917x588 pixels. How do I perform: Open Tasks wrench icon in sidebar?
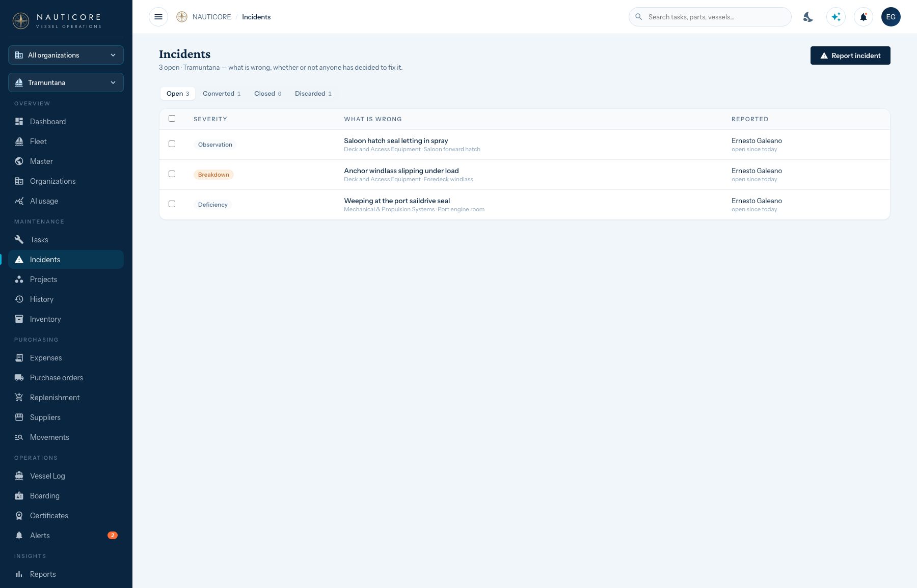(x=19, y=240)
